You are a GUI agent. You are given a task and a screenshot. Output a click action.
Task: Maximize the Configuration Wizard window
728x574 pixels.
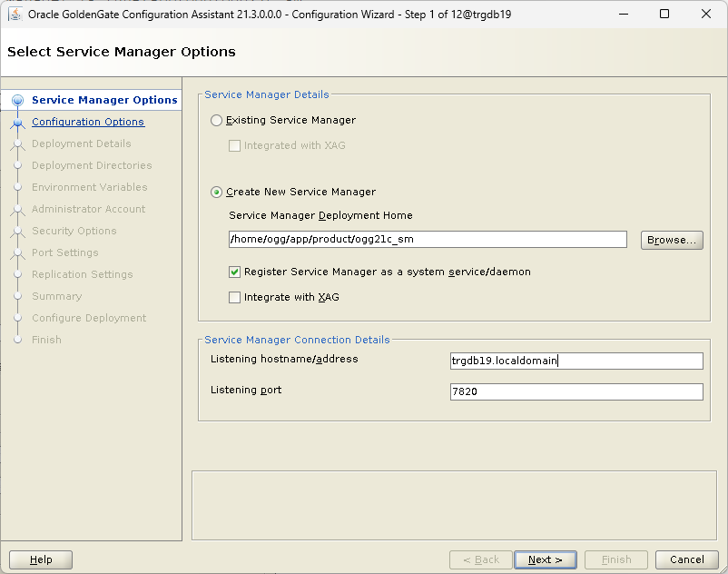click(x=664, y=14)
